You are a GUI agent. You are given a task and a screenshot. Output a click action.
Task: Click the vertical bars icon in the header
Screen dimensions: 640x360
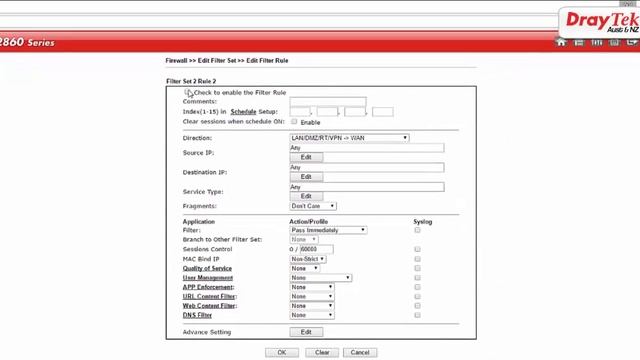point(597,42)
